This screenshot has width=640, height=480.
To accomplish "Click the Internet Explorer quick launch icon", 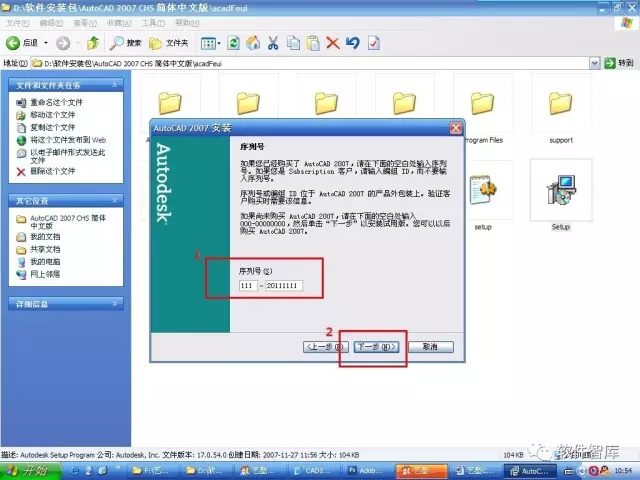I will point(75,471).
